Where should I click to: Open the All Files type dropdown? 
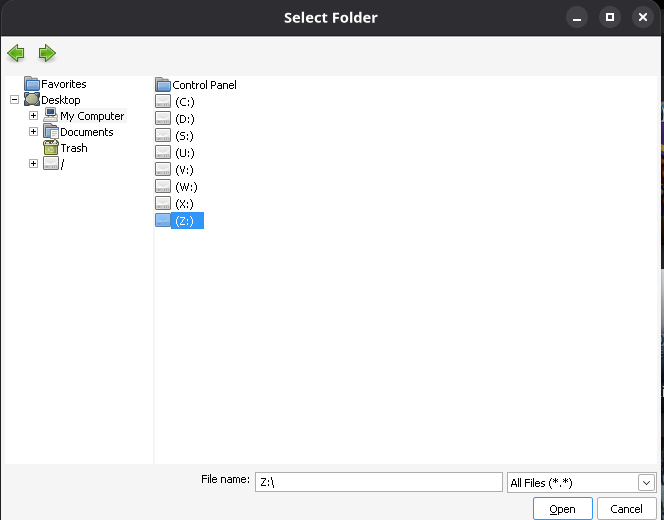(646, 483)
